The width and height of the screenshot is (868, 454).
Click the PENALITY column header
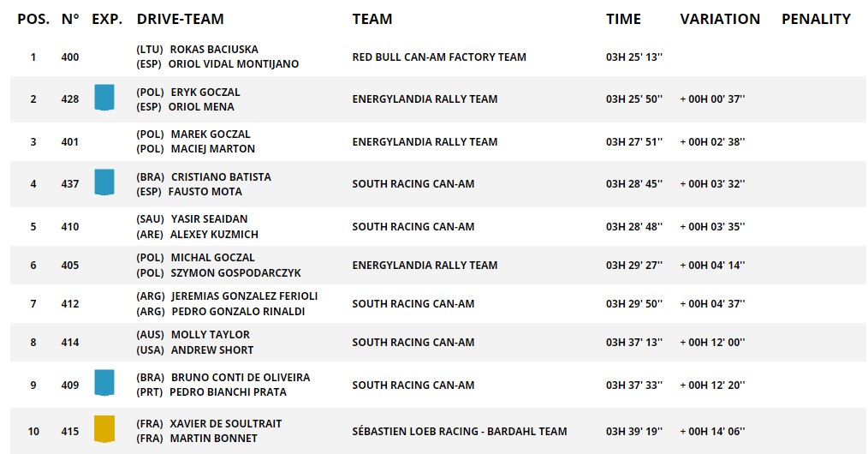[816, 19]
